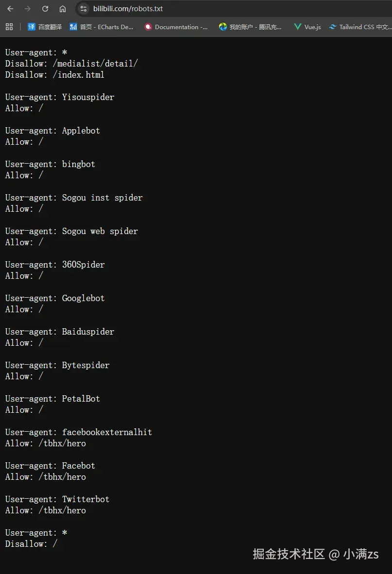Open the browser home page icon
Viewport: 392px width, 574px height.
click(x=63, y=9)
